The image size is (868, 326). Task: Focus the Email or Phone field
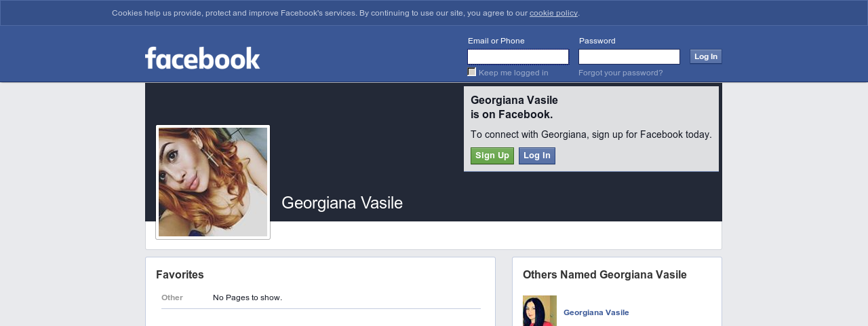pyautogui.click(x=518, y=56)
